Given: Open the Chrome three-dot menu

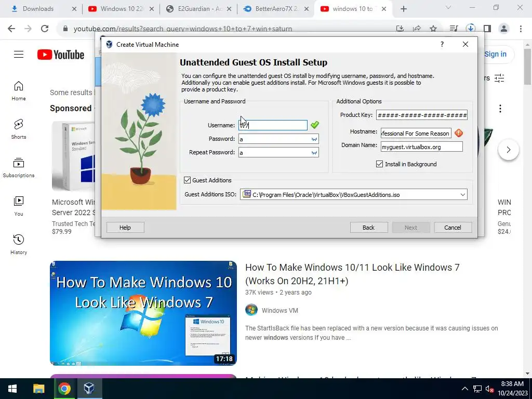Looking at the screenshot, I should (x=521, y=29).
